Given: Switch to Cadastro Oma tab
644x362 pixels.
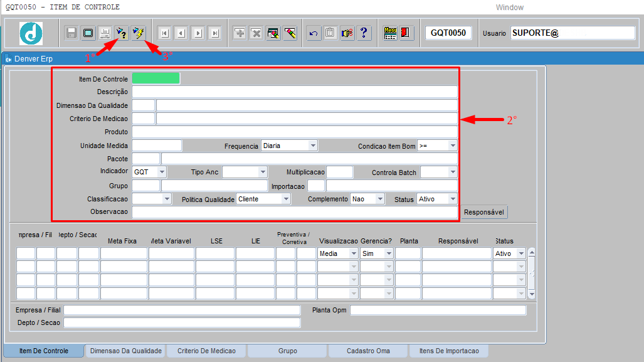Looking at the screenshot, I should (x=368, y=351).
